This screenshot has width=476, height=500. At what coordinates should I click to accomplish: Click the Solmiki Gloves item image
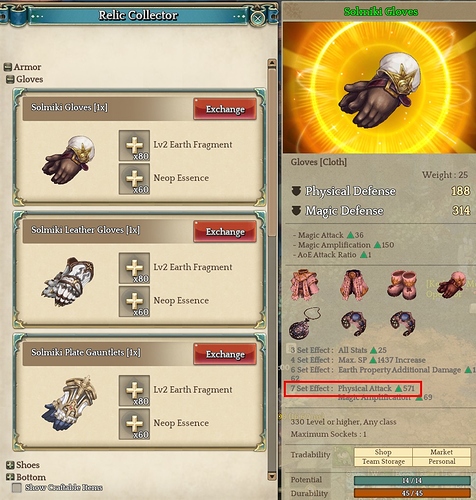pos(68,160)
